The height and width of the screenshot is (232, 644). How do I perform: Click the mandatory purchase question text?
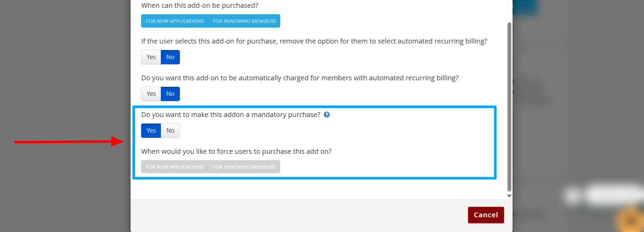click(x=231, y=115)
